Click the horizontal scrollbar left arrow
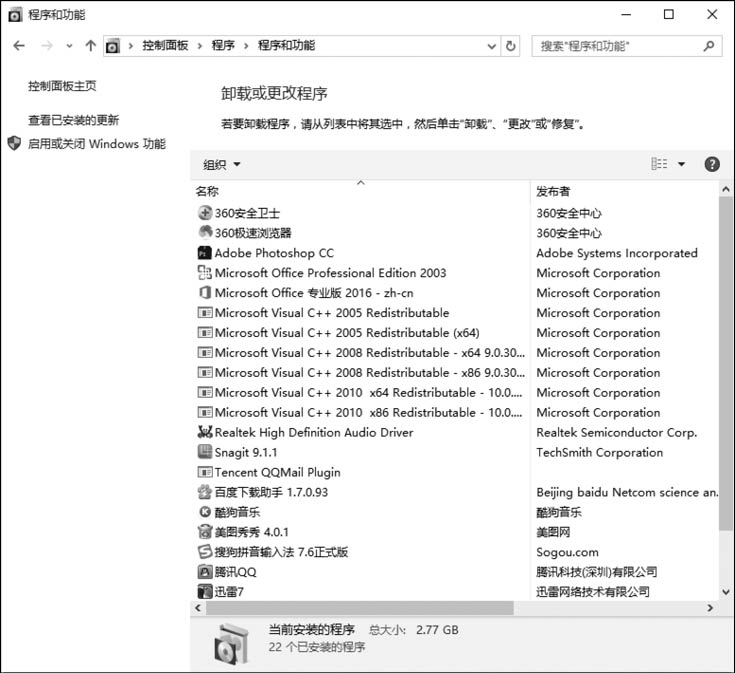This screenshot has width=735, height=673. tap(198, 608)
